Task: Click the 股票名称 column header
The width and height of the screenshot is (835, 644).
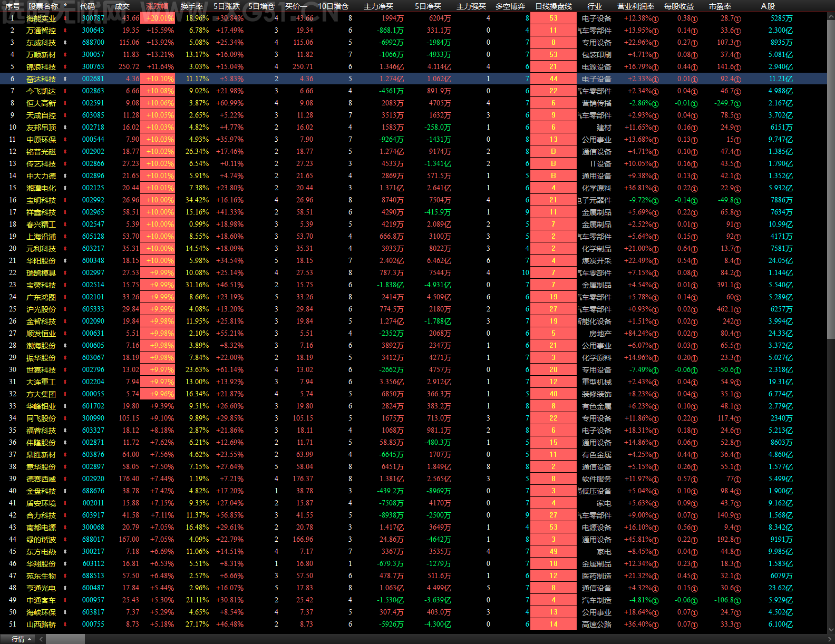Action: point(43,6)
